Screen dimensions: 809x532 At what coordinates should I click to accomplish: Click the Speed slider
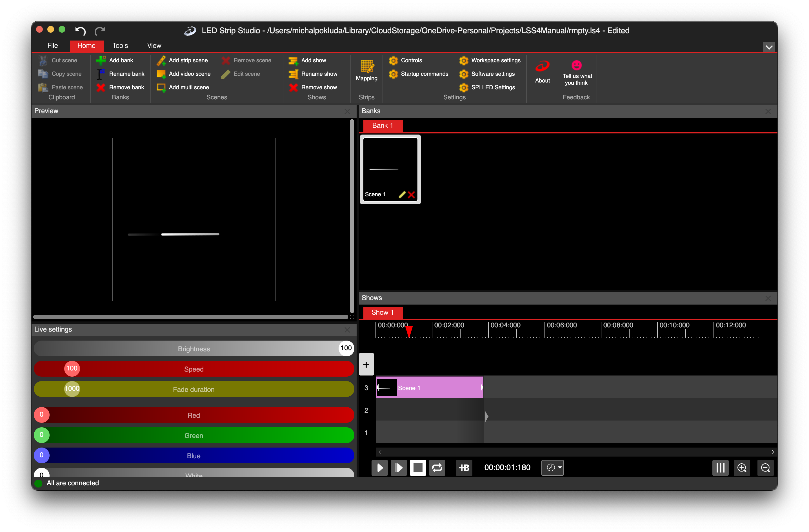pyautogui.click(x=194, y=369)
